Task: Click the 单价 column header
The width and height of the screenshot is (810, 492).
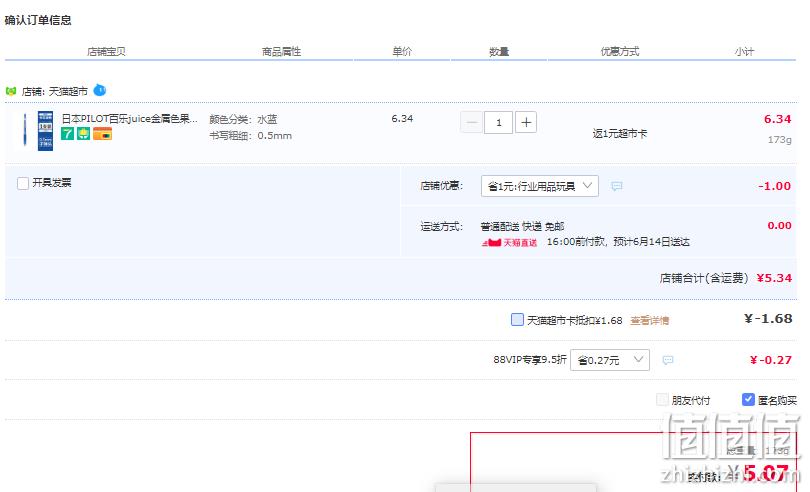Action: (402, 51)
